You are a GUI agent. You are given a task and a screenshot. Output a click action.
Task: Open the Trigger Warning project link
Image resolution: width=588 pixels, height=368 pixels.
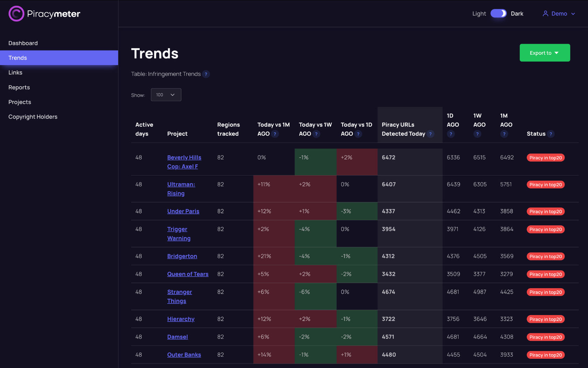coord(179,234)
